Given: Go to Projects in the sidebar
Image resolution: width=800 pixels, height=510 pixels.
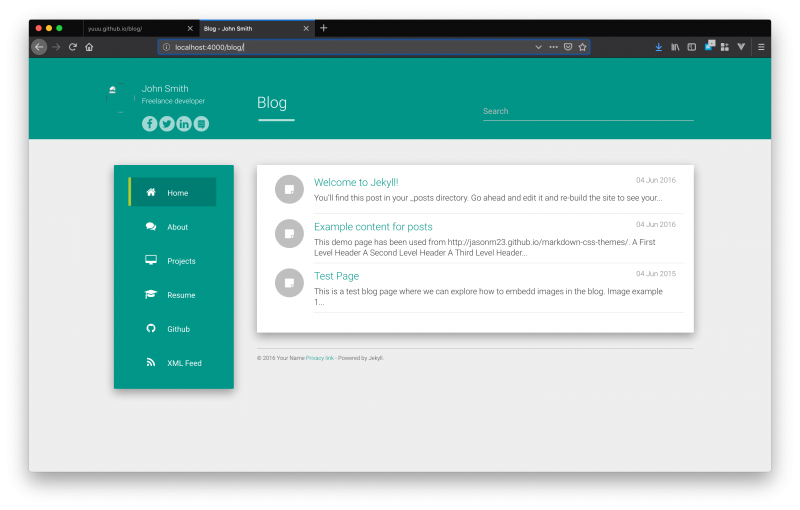Looking at the screenshot, I should tap(181, 261).
